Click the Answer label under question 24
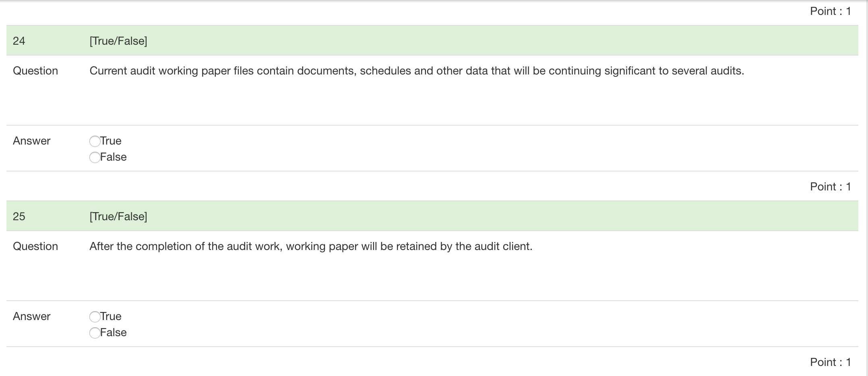Screen dimensions: 868x376 [x=31, y=141]
